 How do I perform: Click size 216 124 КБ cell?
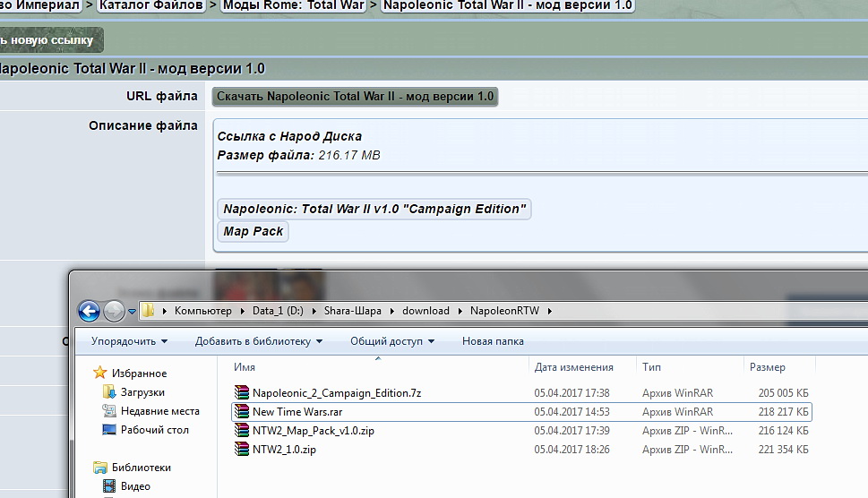tap(783, 431)
